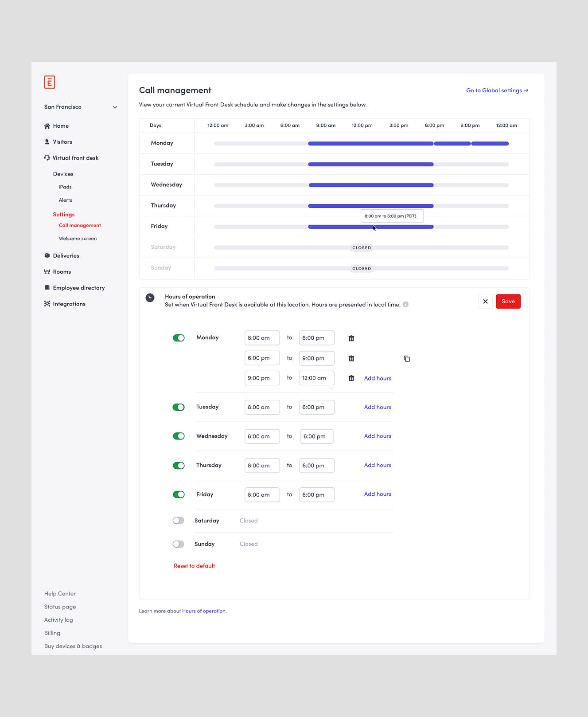Screen dimensions: 588x717
Task: Remove Monday's 9:00 pm to 12:00 am hours
Action: pyautogui.click(x=351, y=378)
